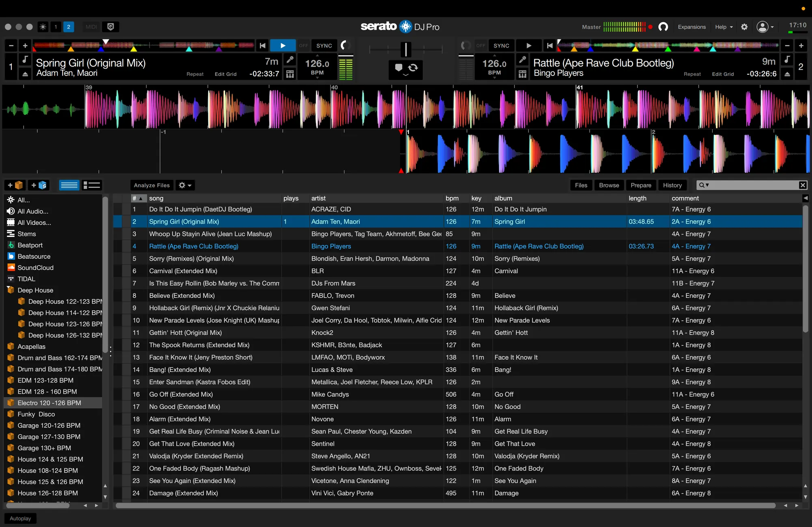Click the eject button on deck 1
This screenshot has height=527, width=812.
click(x=25, y=74)
